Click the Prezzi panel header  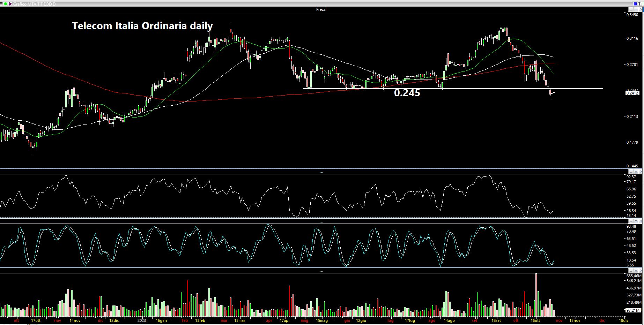[321, 9]
